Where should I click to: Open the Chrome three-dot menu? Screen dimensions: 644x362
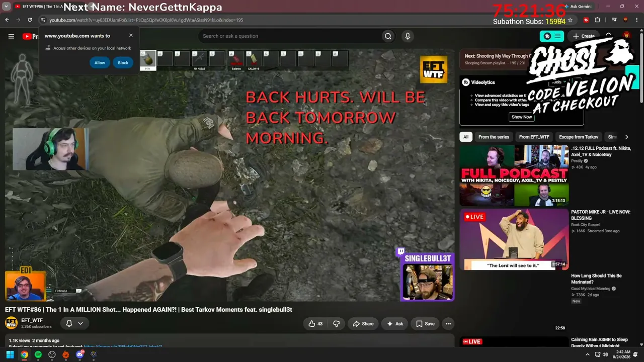pyautogui.click(x=637, y=20)
